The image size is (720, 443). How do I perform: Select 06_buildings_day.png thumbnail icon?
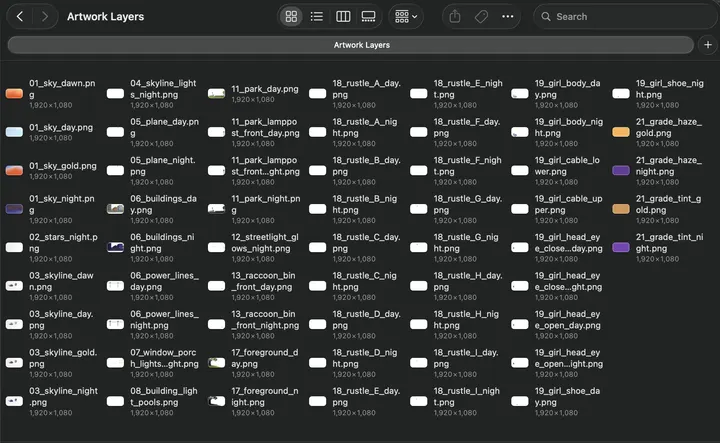[x=115, y=209]
